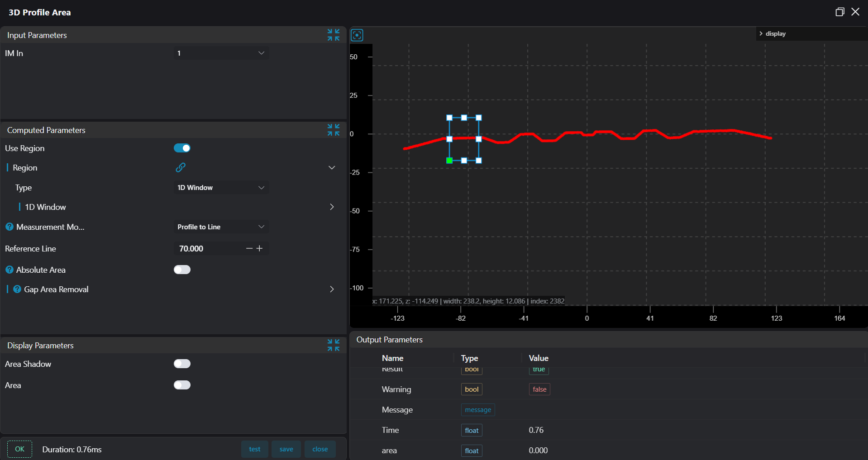Turn on Area Shadow toggle
The height and width of the screenshot is (460, 868).
click(x=182, y=364)
